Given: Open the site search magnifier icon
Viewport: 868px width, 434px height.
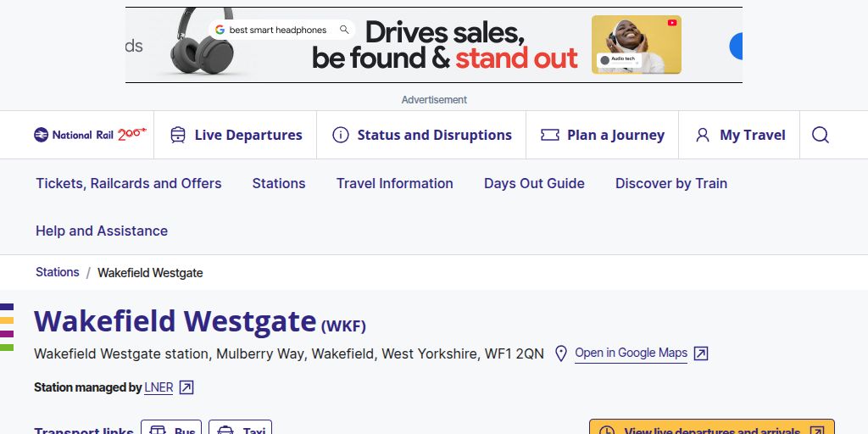Looking at the screenshot, I should (820, 135).
